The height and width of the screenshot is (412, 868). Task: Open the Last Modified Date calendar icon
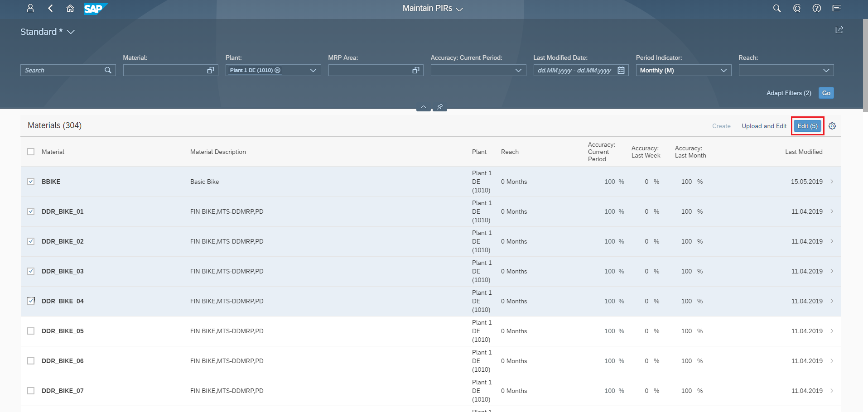pyautogui.click(x=621, y=70)
